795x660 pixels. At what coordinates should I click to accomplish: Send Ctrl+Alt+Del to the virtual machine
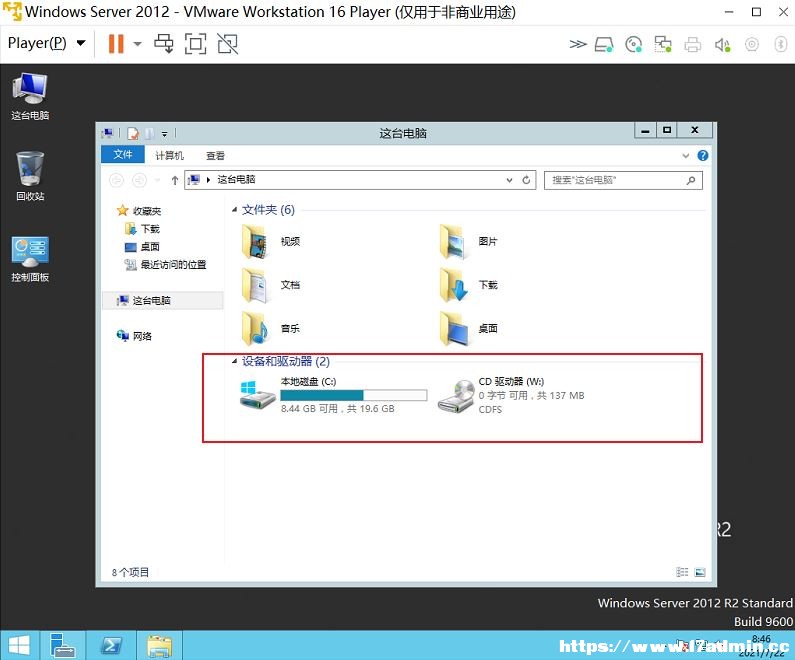pyautogui.click(x=164, y=44)
